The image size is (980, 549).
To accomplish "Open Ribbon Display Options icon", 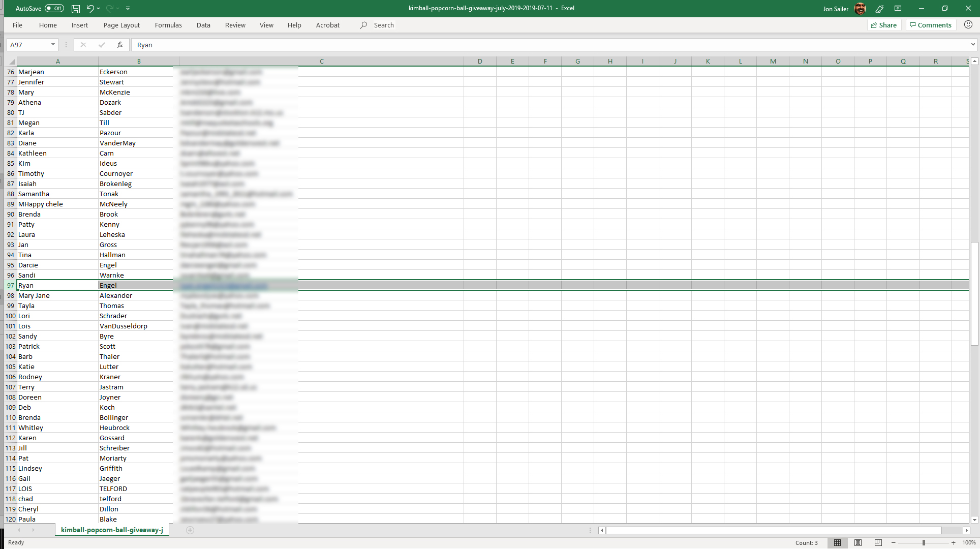I will pos(898,9).
